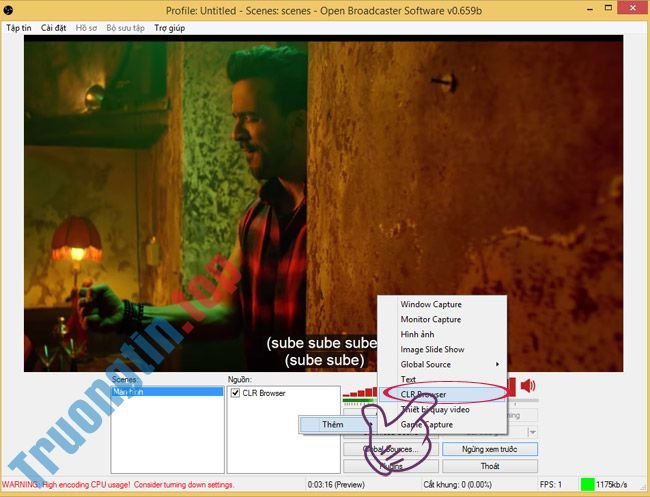The height and width of the screenshot is (497, 650).
Task: Mute the desktop audio speaker icon
Action: tap(528, 385)
